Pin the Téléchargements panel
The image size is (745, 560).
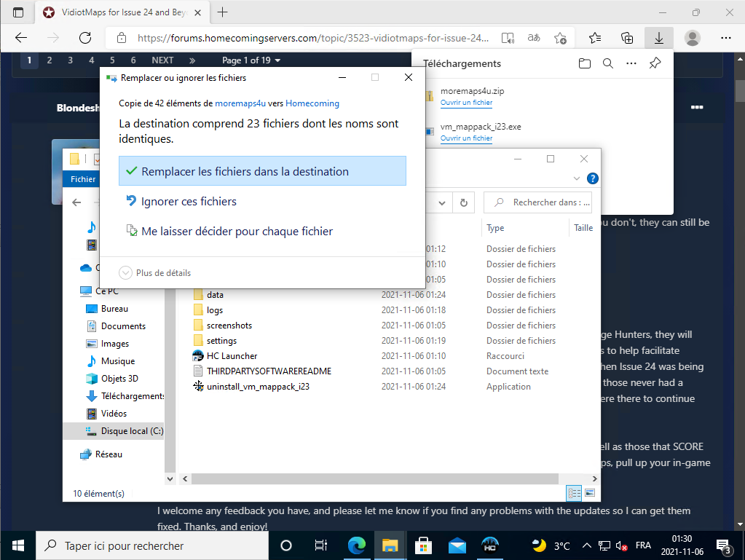654,64
